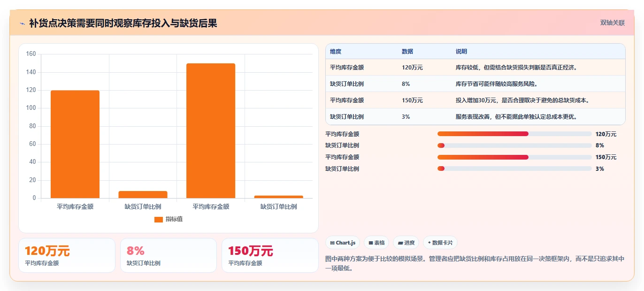Click the y-axis tick label 100
Viewport: 644px width, 291px height.
pyautogui.click(x=31, y=108)
